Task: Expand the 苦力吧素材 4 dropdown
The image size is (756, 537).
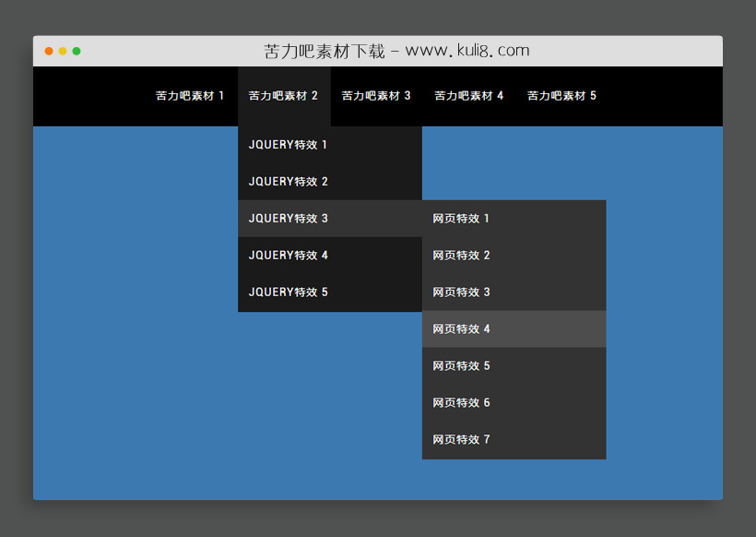Action: tap(467, 95)
